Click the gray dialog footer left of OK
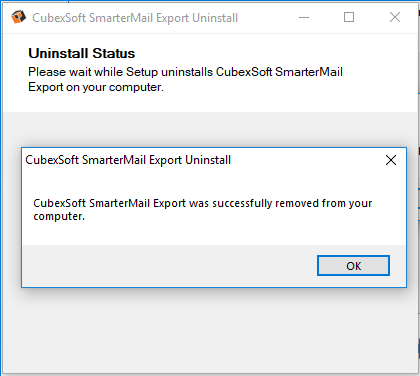 [x=169, y=266]
